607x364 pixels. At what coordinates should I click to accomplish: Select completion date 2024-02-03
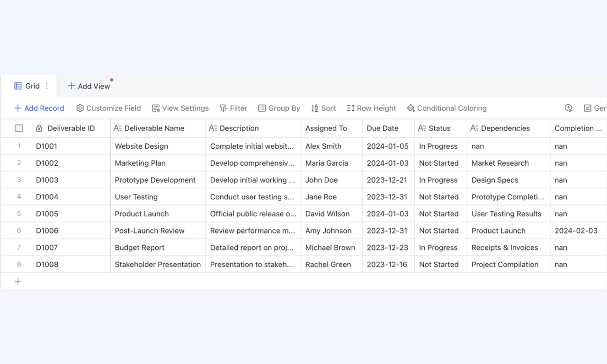point(578,231)
